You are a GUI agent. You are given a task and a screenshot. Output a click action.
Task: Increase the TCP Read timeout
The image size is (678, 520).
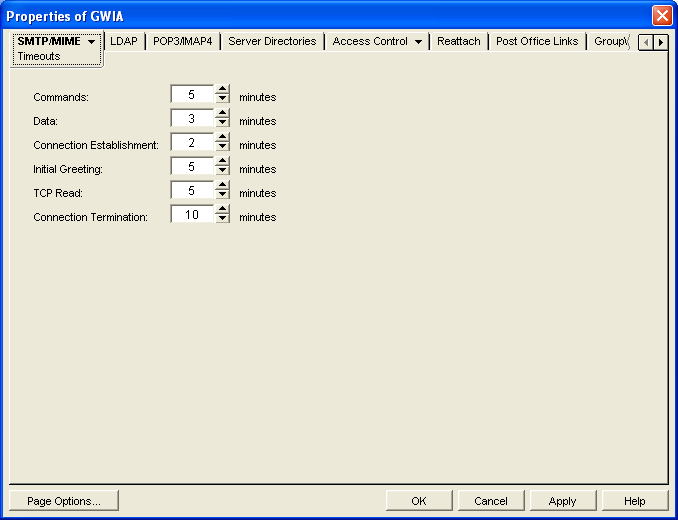point(222,185)
